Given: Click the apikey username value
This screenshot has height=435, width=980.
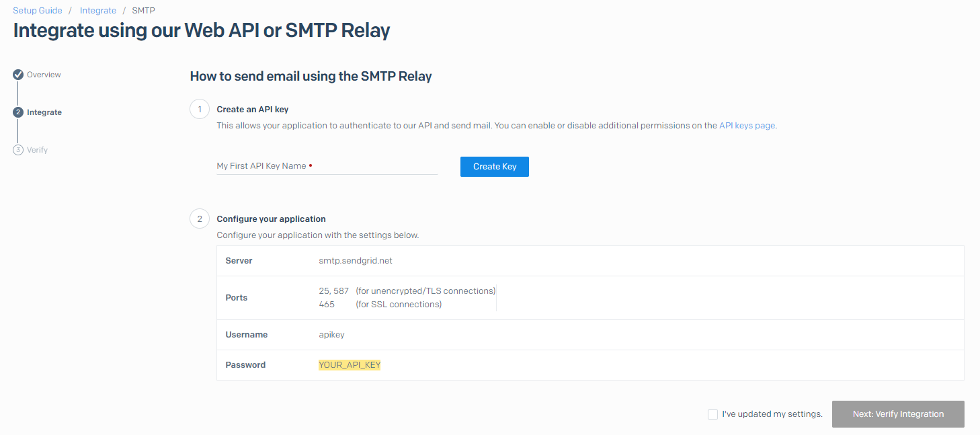Looking at the screenshot, I should click(331, 335).
